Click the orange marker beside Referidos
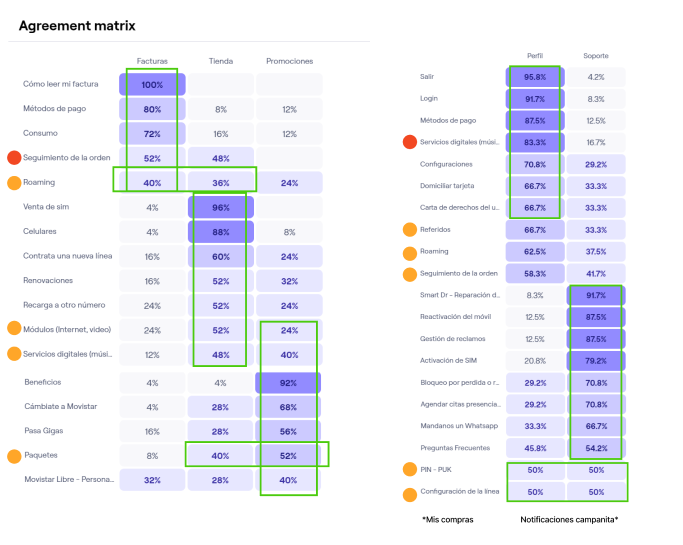683x545 pixels. pyautogui.click(x=408, y=229)
